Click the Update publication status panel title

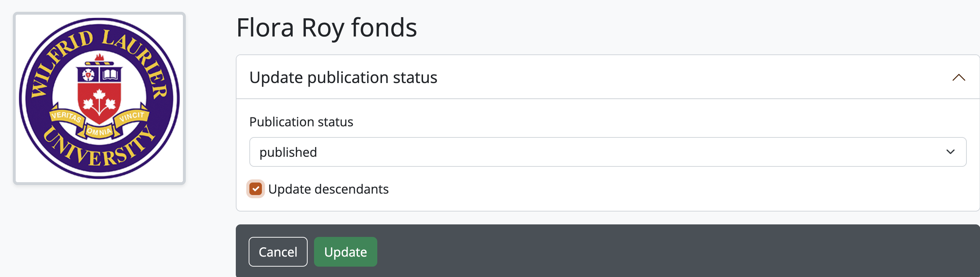pyautogui.click(x=343, y=77)
